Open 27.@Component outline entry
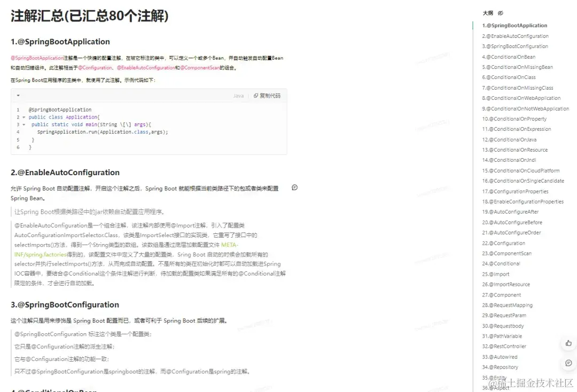The image size is (577, 392). 502,295
